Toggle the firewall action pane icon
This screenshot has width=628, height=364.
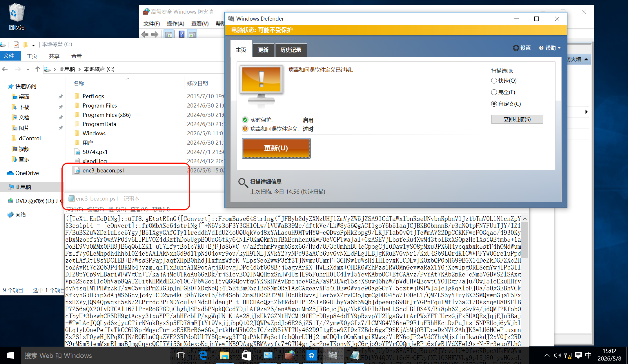click(192, 34)
